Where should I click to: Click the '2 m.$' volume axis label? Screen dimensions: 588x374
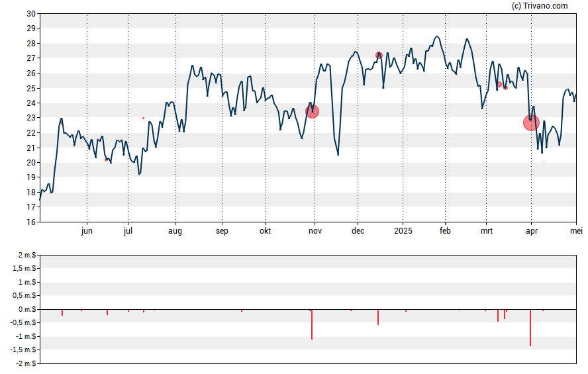(x=27, y=256)
